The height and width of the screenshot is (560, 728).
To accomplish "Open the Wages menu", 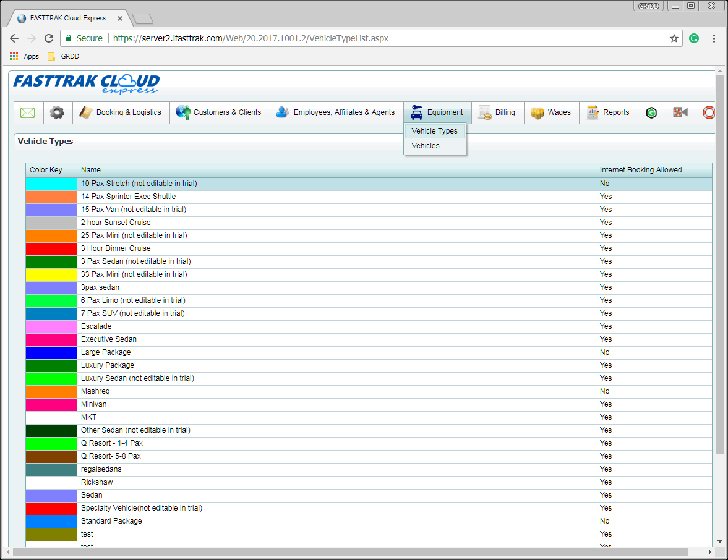I will [552, 112].
